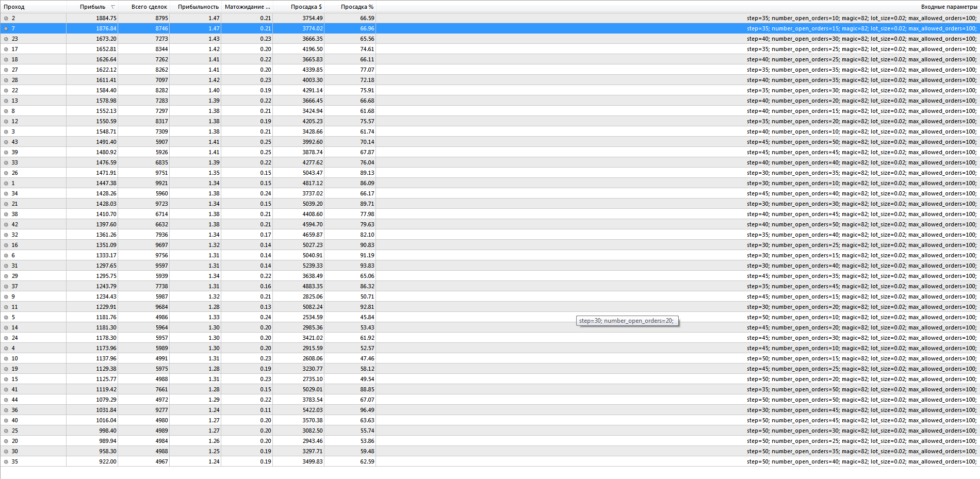The height and width of the screenshot is (479, 980).
Task: Click the circle icon beside pass 23
Action: tap(6, 39)
